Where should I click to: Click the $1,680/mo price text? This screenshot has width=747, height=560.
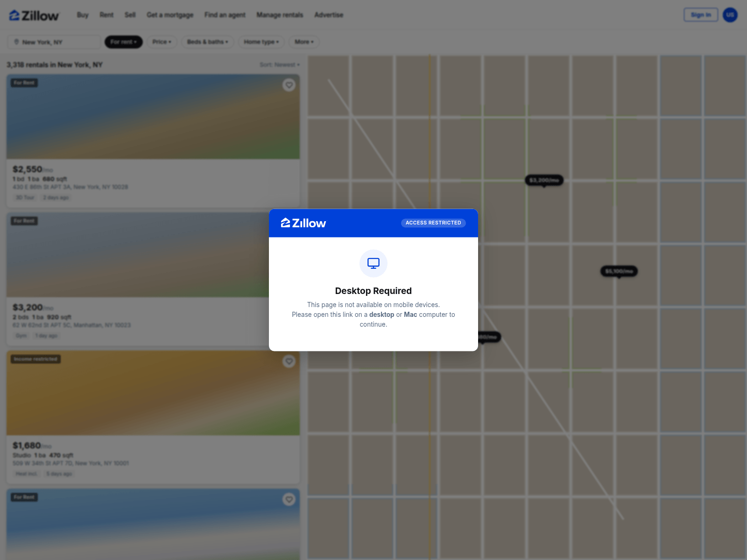(32, 446)
